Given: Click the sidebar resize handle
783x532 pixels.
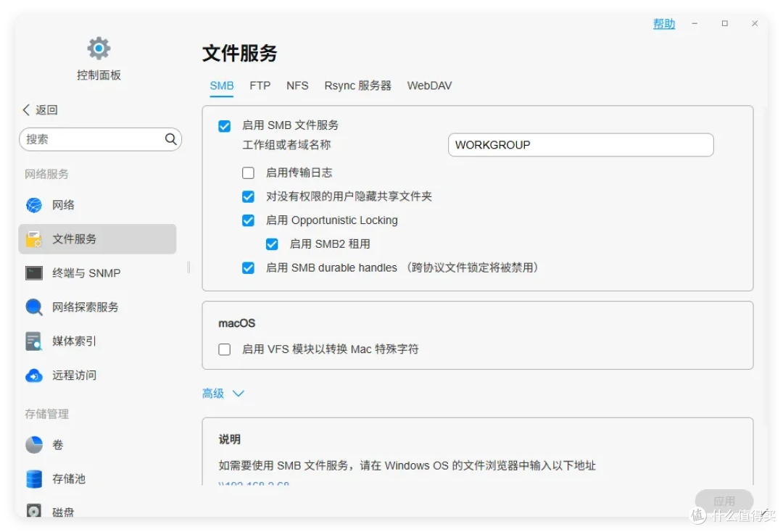Looking at the screenshot, I should [188, 267].
